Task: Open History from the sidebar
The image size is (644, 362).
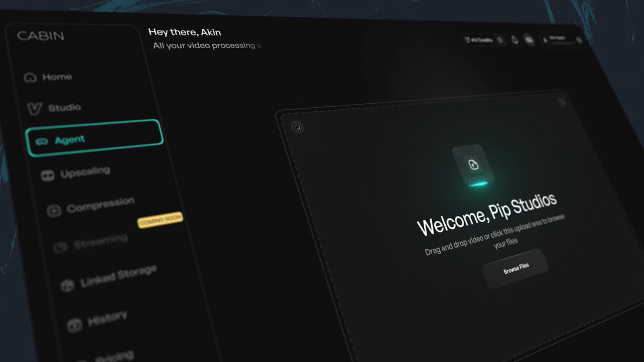Action: [97, 320]
